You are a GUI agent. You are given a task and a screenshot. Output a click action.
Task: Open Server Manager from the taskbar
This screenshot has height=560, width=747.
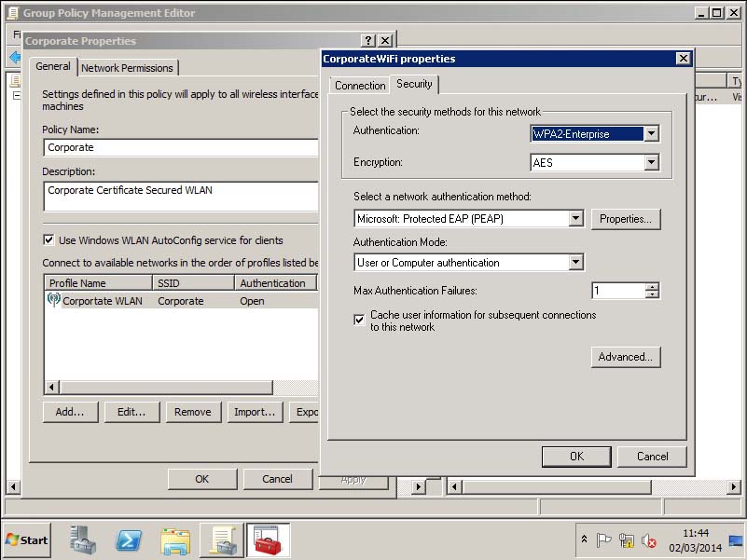(x=83, y=540)
